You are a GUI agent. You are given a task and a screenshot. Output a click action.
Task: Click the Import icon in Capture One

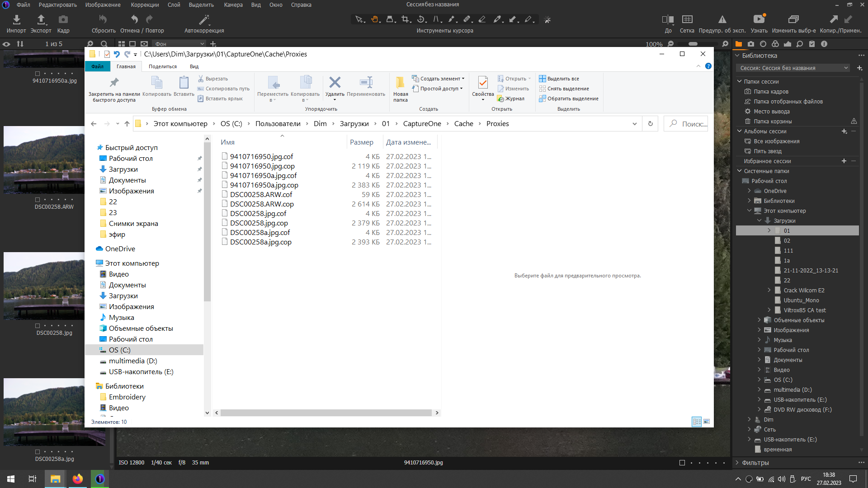16,19
